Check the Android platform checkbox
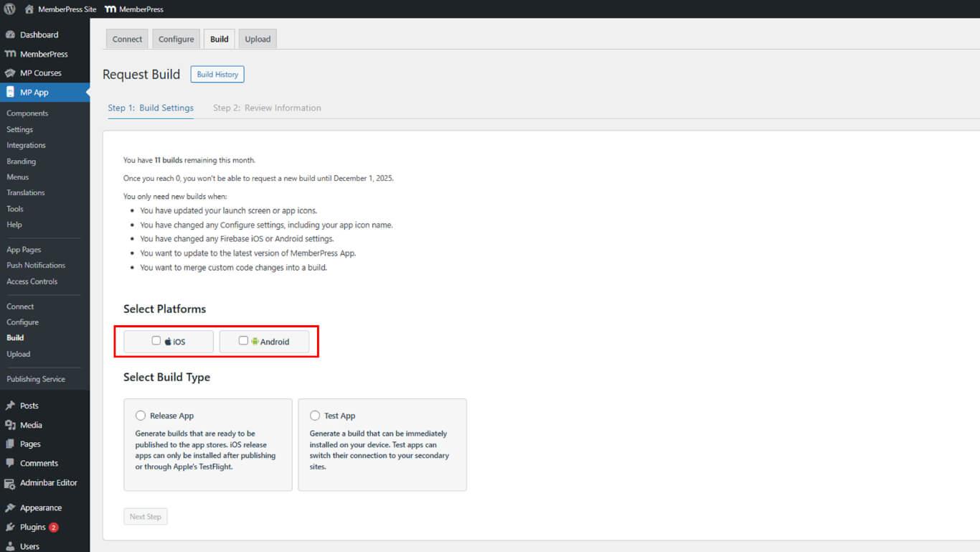This screenshot has width=980, height=552. (x=243, y=341)
